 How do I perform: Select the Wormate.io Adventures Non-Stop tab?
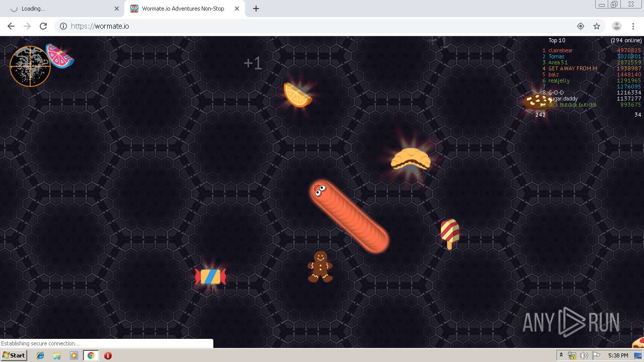pyautogui.click(x=183, y=9)
